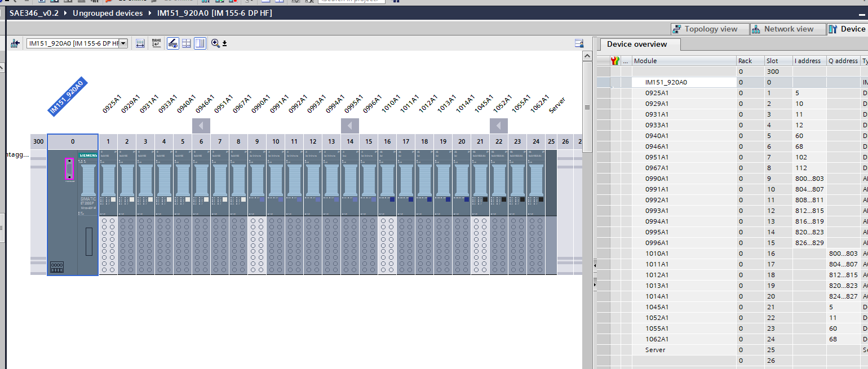The height and width of the screenshot is (369, 868).
Task: Select the 1010A1 row in Device overview
Action: (732, 254)
